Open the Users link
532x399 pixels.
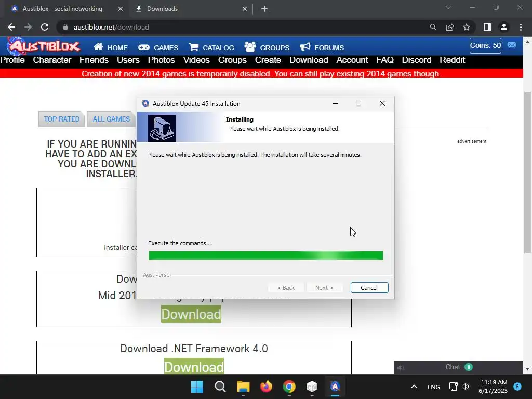128,60
